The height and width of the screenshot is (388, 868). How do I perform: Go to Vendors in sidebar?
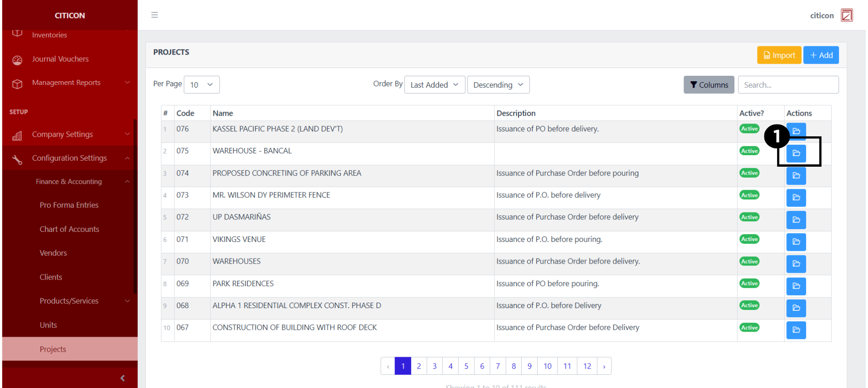53,253
